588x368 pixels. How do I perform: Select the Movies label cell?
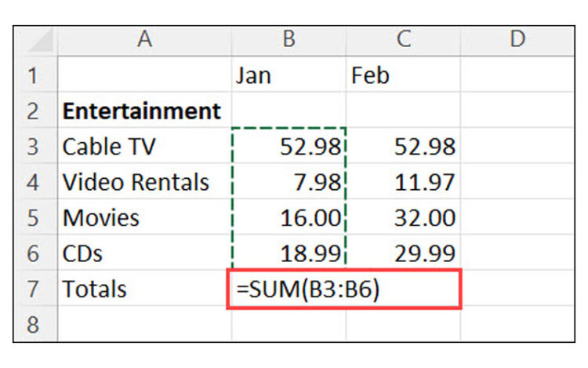click(144, 217)
